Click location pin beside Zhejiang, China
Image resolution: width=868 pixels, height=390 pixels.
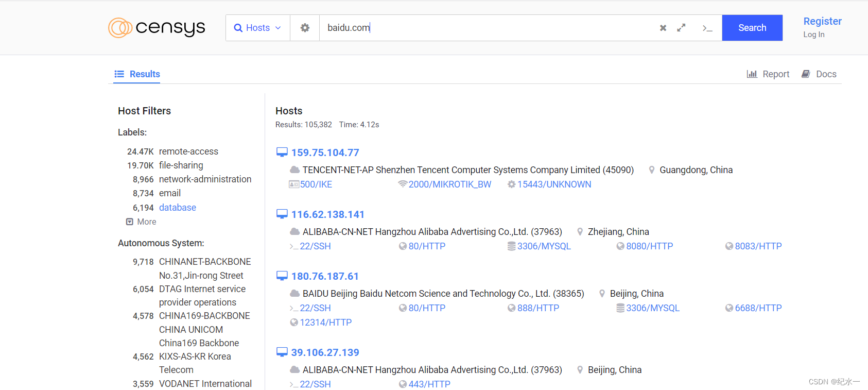click(x=580, y=231)
